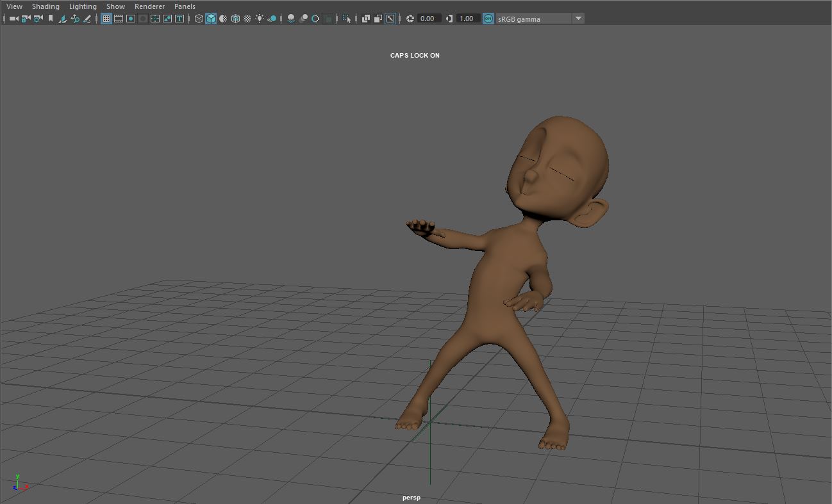Open the Renderer menu
This screenshot has width=832, height=504.
click(149, 6)
